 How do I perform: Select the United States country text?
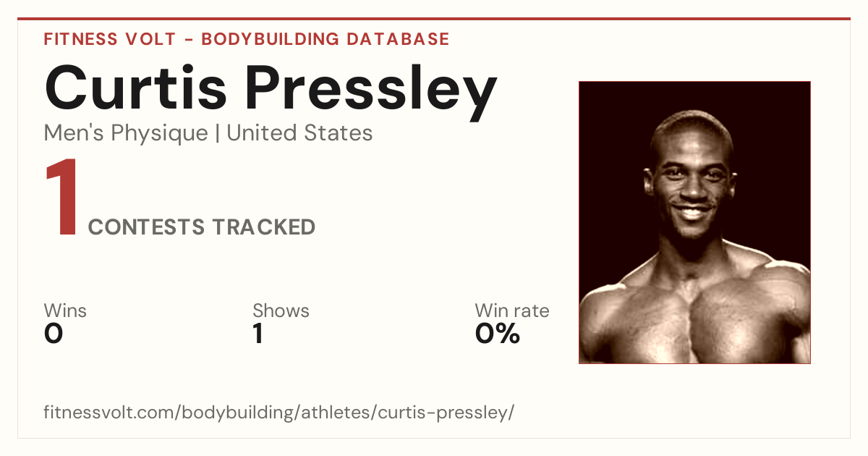pos(299,133)
